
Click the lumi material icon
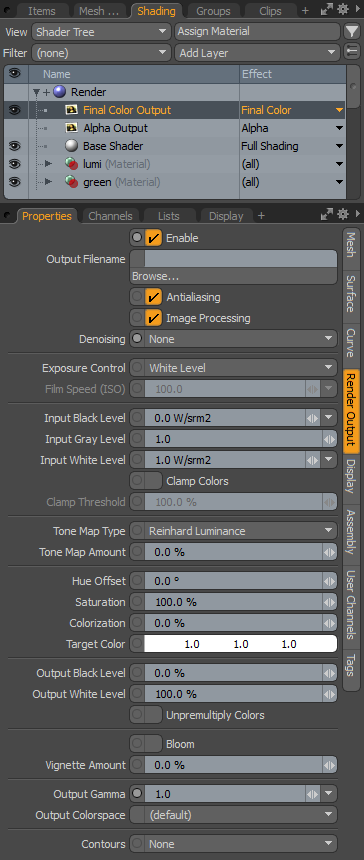tap(71, 164)
